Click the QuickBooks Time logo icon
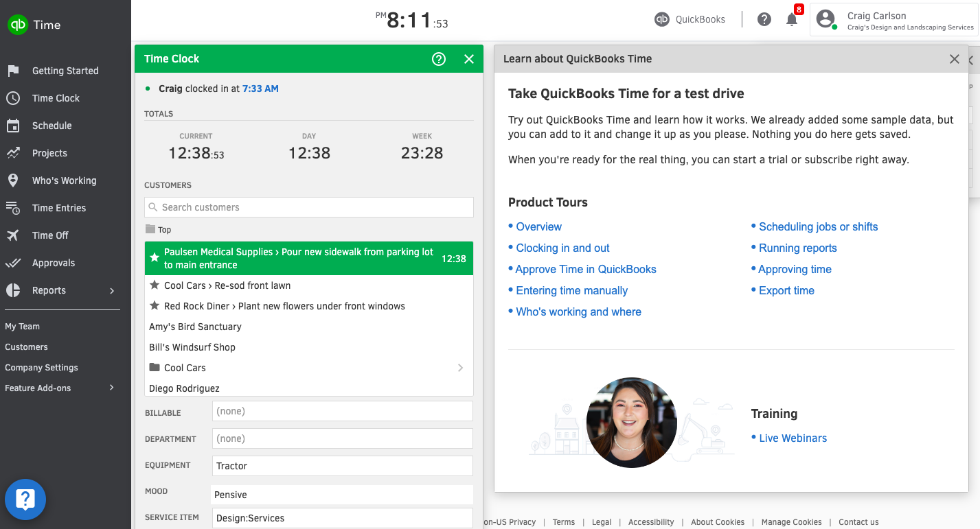980x529 pixels. [17, 25]
